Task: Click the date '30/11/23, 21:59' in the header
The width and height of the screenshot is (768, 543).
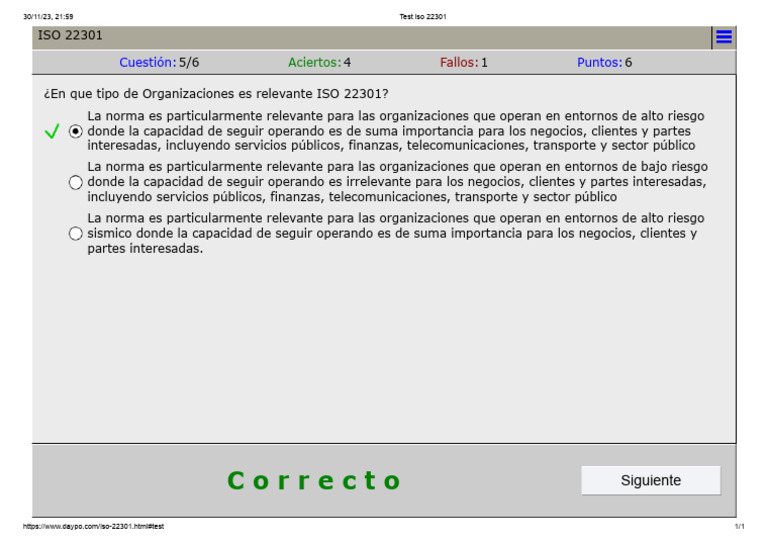Action: 48,17
